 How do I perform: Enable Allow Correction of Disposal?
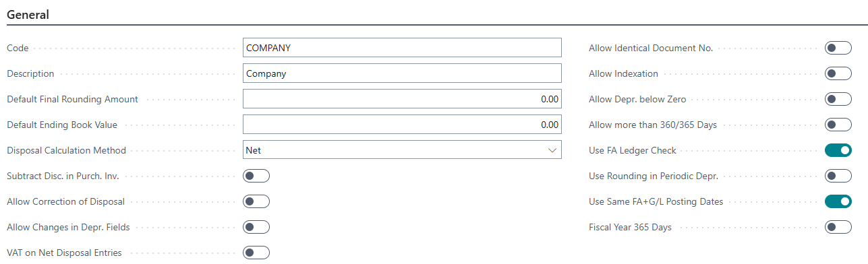(x=256, y=201)
